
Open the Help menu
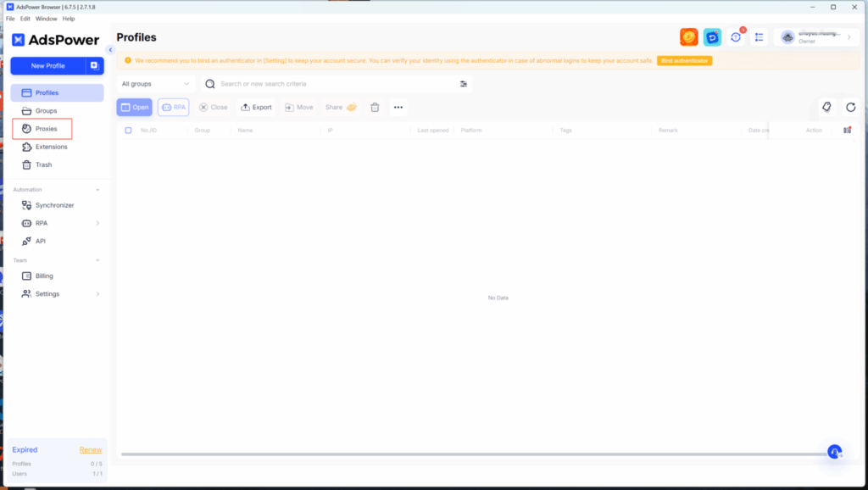[x=69, y=19]
